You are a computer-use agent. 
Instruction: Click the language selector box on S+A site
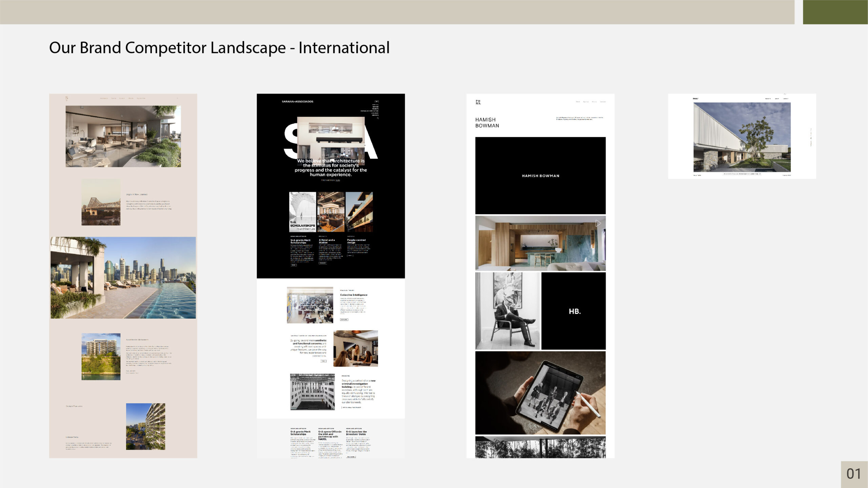[x=376, y=102]
